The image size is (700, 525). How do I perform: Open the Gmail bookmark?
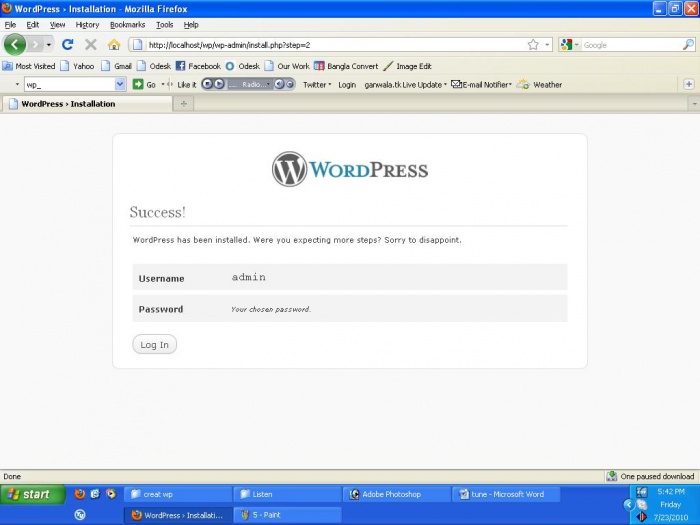[x=116, y=66]
